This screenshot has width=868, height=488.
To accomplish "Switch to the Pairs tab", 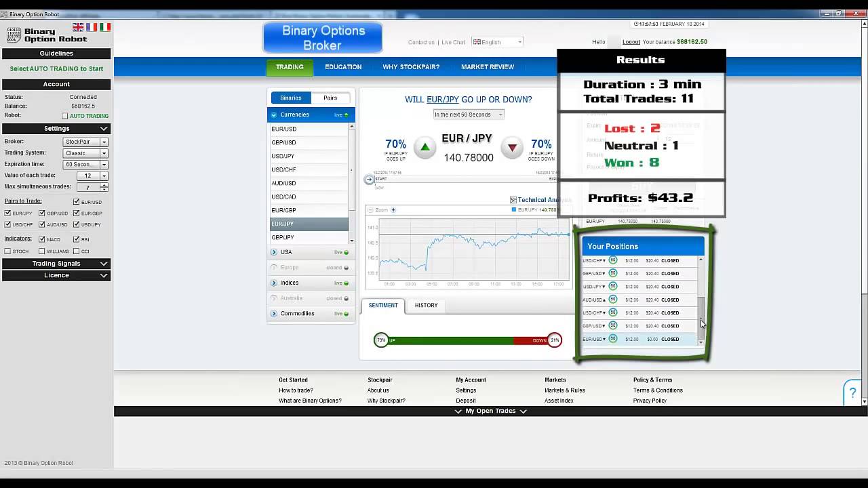I will coord(330,98).
